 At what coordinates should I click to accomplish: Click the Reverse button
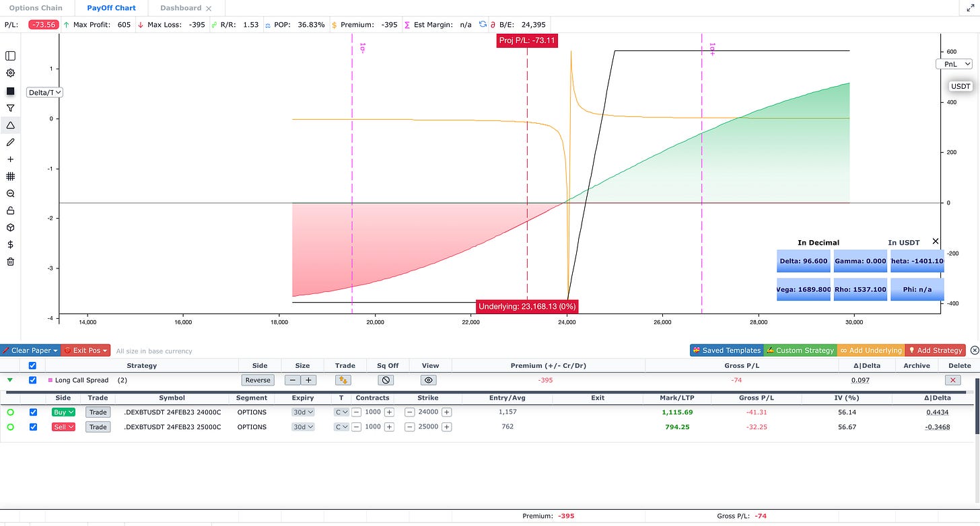(258, 380)
